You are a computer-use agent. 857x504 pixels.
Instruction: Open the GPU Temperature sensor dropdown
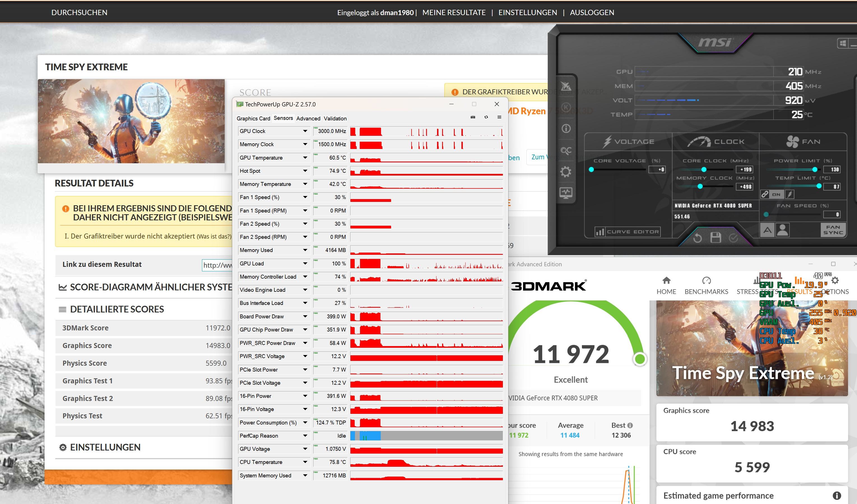point(305,158)
